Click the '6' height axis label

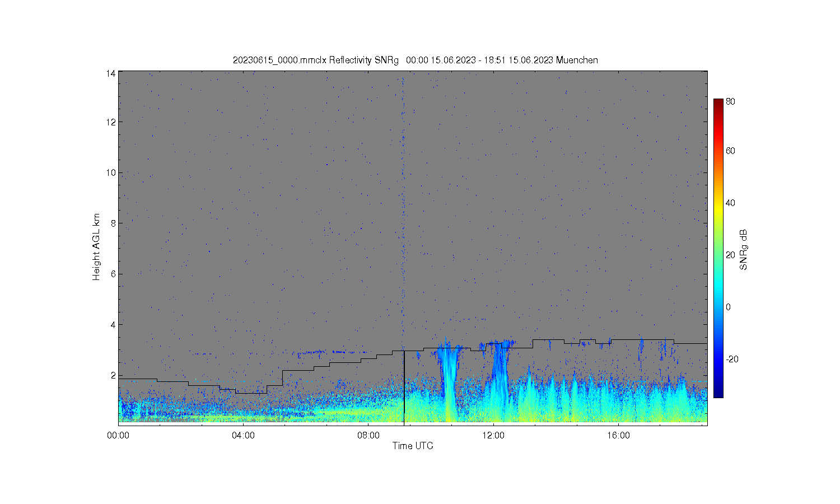(x=113, y=274)
